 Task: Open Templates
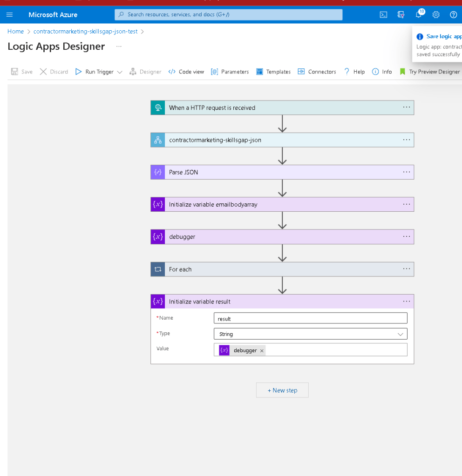(273, 72)
